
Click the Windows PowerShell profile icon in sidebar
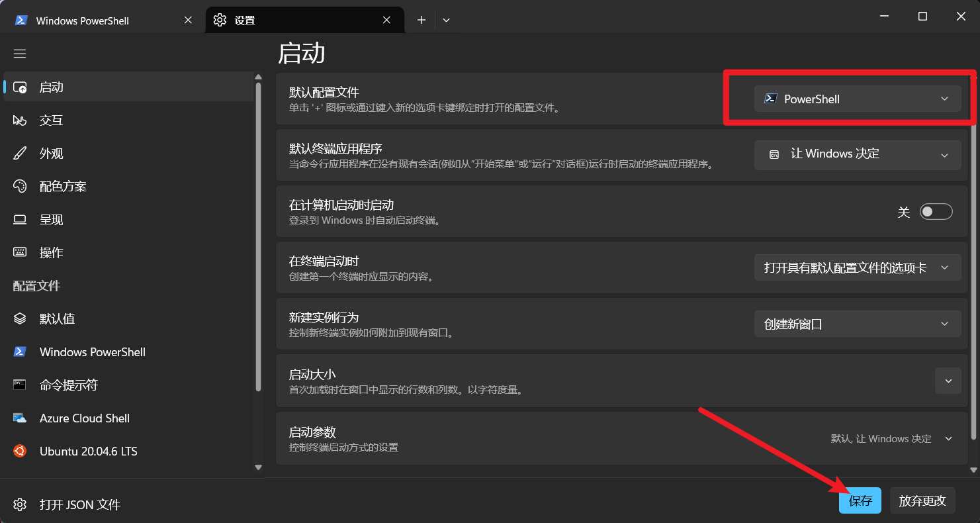20,352
